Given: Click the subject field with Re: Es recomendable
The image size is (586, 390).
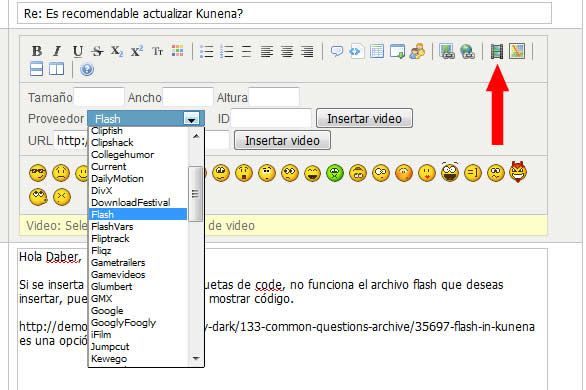Looking at the screenshot, I should pyautogui.click(x=284, y=13).
